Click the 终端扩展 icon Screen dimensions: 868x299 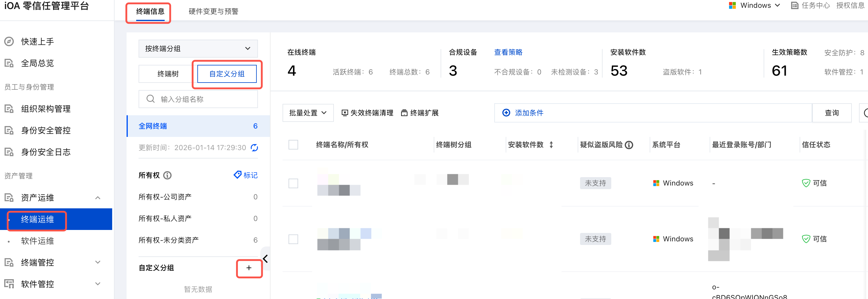[404, 113]
